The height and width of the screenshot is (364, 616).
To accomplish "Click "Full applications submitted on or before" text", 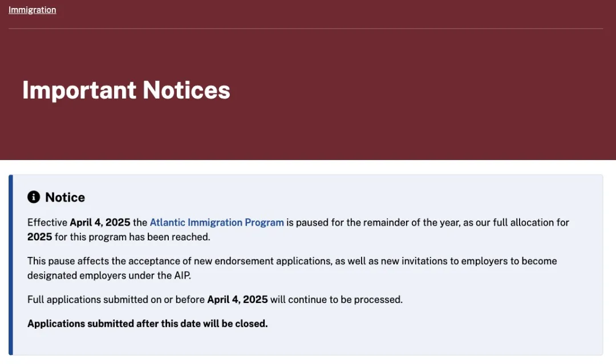I will coord(116,300).
